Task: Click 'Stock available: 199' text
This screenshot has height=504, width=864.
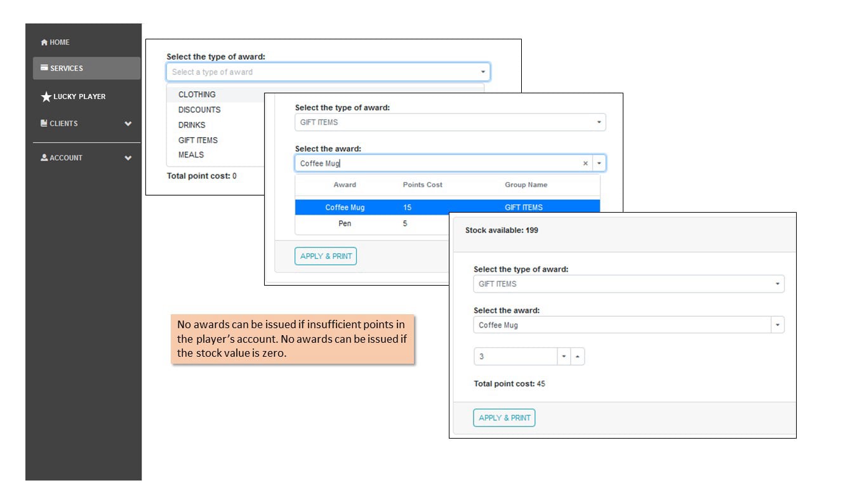Action: coord(502,230)
